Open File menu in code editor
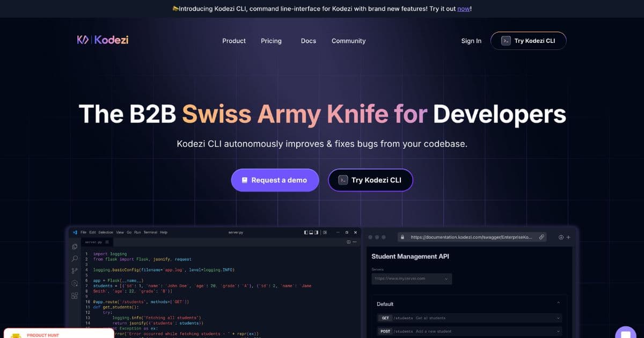This screenshot has height=338, width=644. 83,232
